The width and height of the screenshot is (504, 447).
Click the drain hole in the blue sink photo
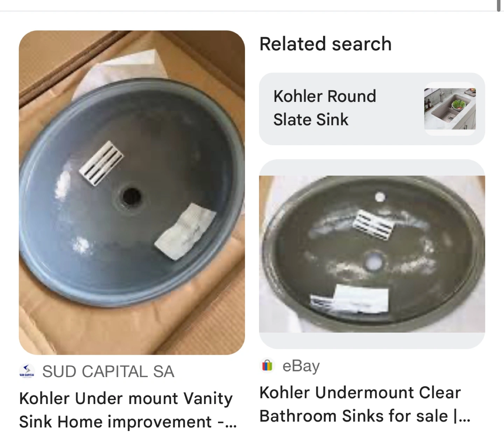132,197
